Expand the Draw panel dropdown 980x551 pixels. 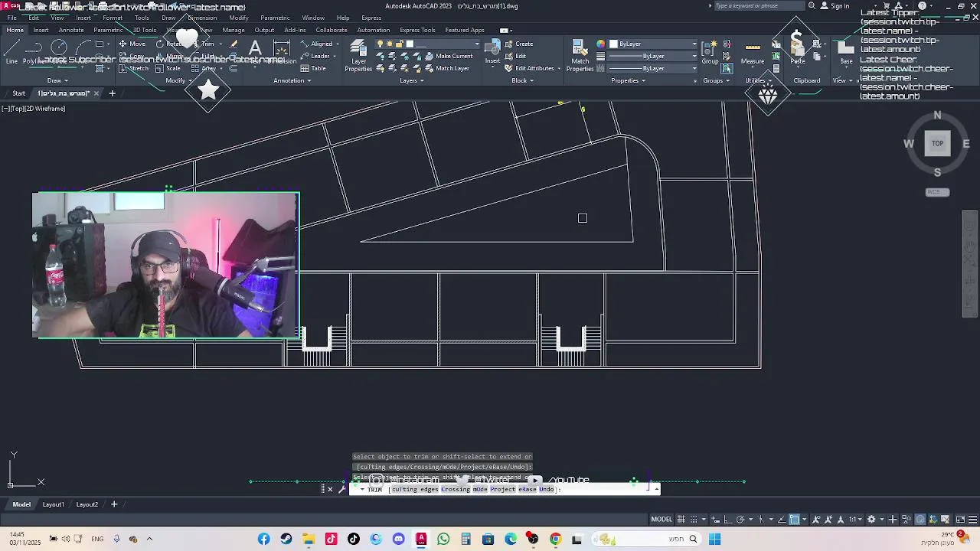coord(57,80)
